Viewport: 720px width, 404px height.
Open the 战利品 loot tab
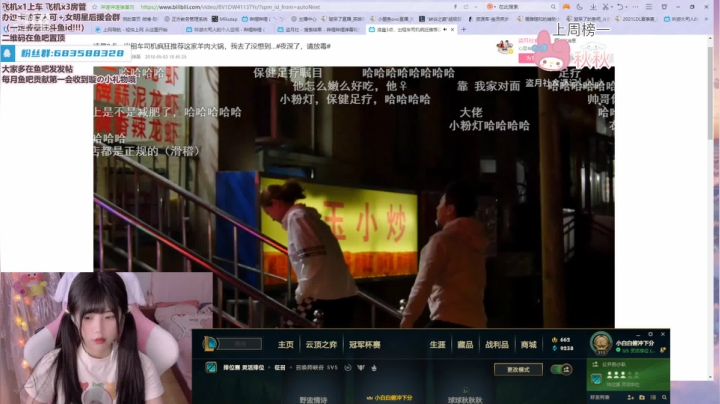tap(497, 344)
